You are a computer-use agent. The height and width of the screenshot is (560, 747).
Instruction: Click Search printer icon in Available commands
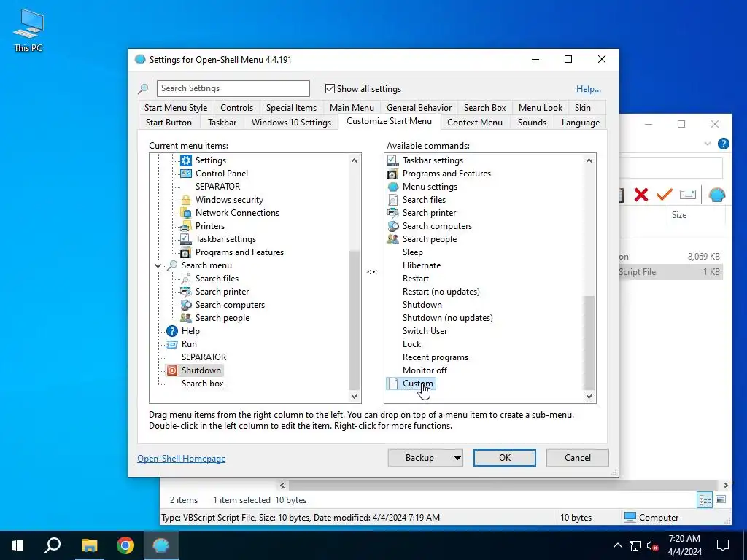pyautogui.click(x=392, y=213)
